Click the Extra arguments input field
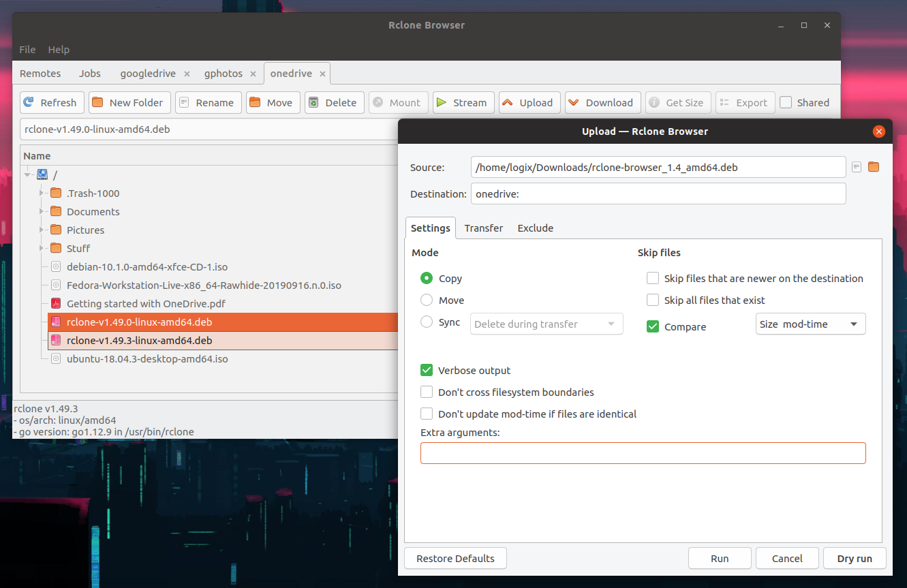This screenshot has width=907, height=588. point(643,452)
